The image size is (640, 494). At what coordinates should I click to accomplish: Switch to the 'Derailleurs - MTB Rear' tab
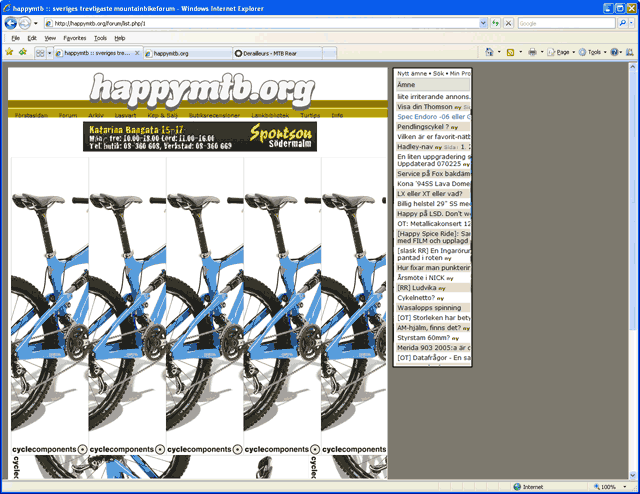click(x=278, y=53)
